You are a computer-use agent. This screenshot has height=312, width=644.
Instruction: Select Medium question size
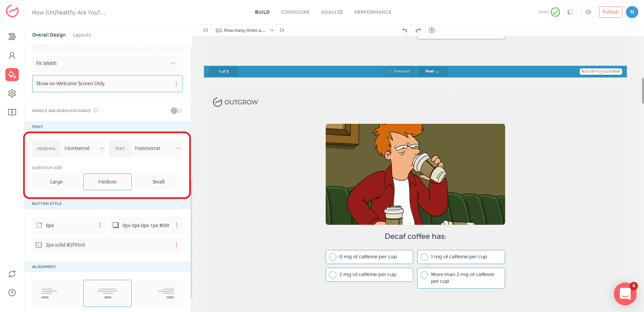click(107, 182)
